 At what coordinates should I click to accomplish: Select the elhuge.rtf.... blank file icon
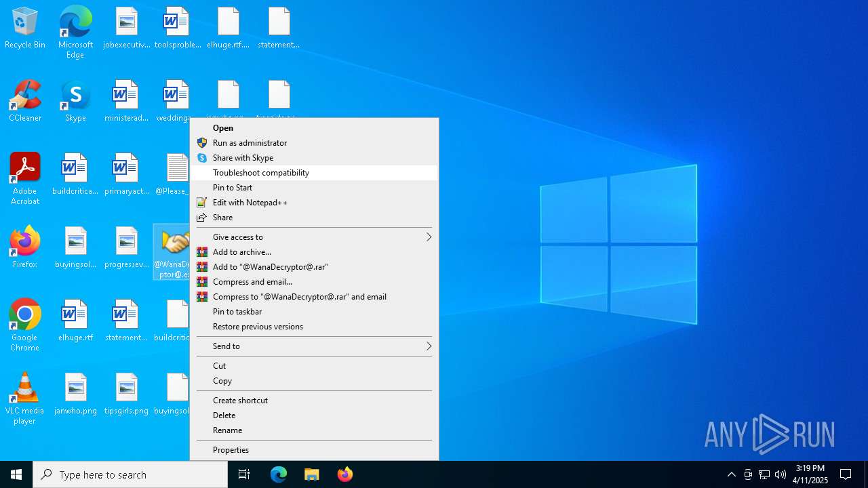228,28
